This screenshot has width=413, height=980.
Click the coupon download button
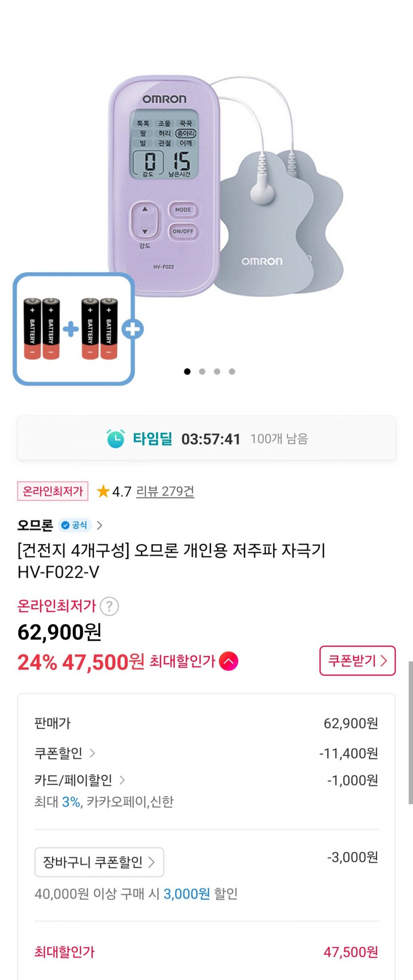(x=357, y=661)
